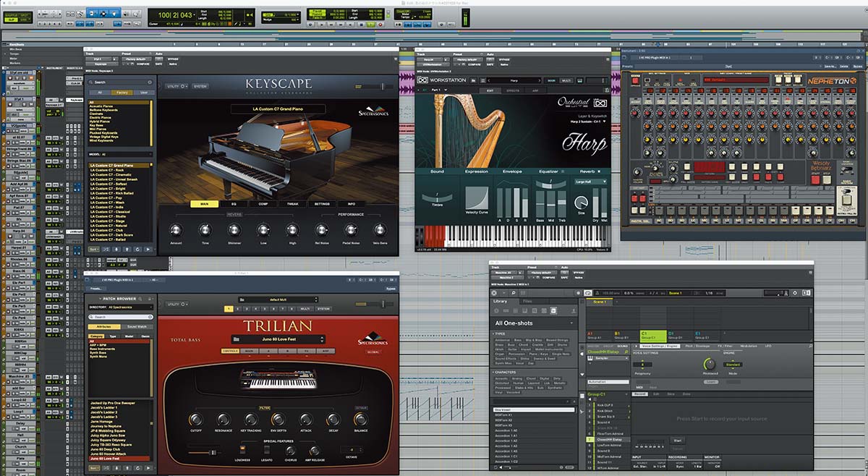Open the FX tab in Trilian
Image resolution: width=868 pixels, height=476 pixels.
click(x=306, y=349)
